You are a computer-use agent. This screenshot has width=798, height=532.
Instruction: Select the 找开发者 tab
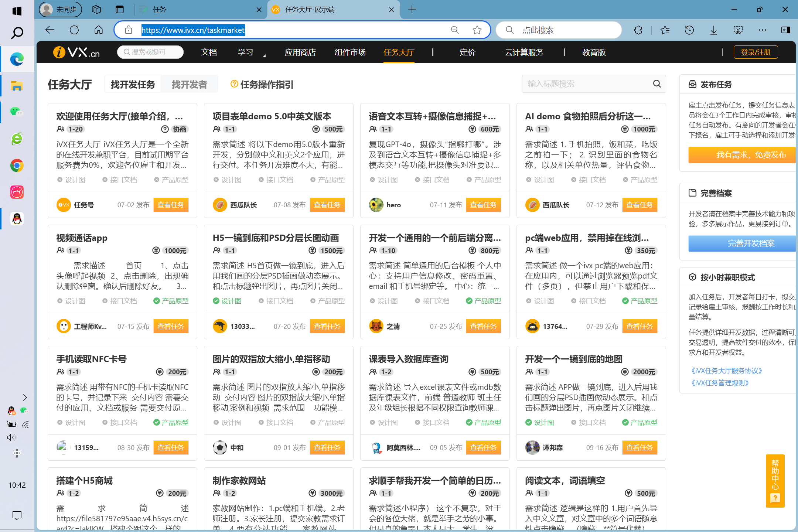(x=189, y=84)
